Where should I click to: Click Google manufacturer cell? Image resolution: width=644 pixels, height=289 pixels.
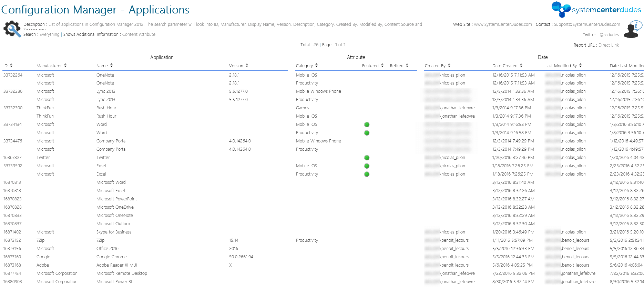tap(43, 257)
